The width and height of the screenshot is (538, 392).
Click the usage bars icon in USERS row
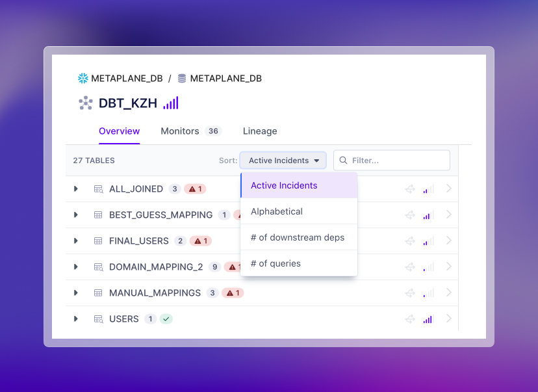click(x=429, y=319)
